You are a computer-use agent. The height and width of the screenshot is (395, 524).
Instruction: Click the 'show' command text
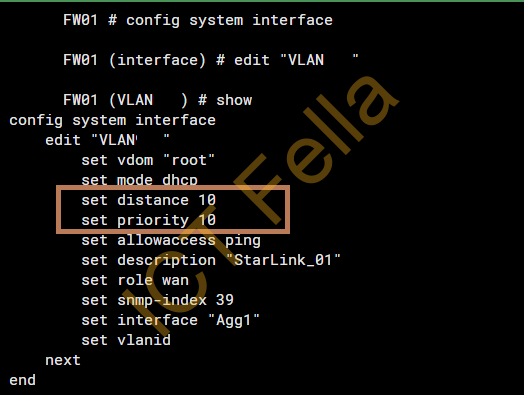coord(234,100)
